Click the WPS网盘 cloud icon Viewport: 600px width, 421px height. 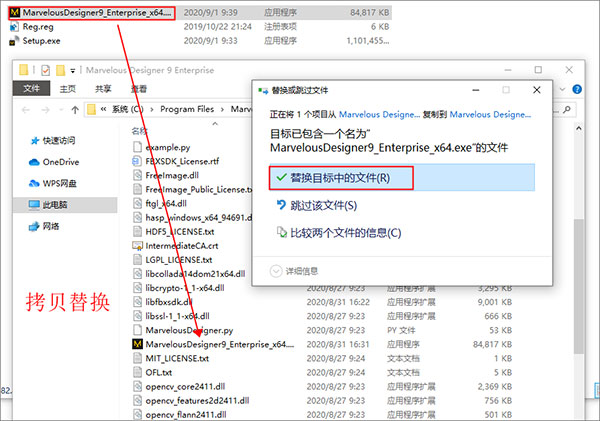point(34,183)
